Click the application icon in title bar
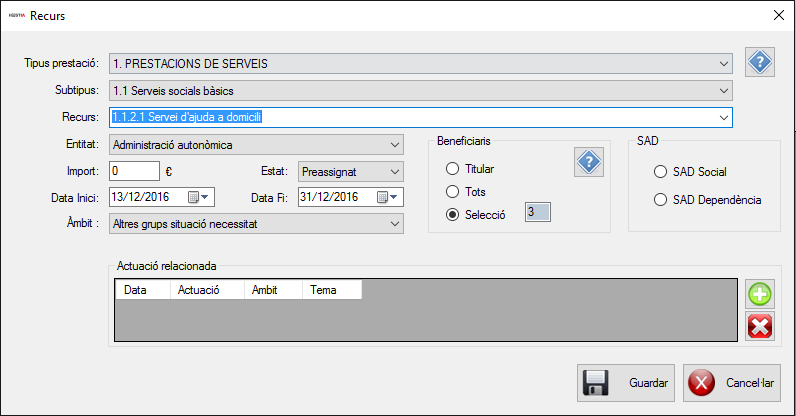The width and height of the screenshot is (796, 416). [16, 15]
